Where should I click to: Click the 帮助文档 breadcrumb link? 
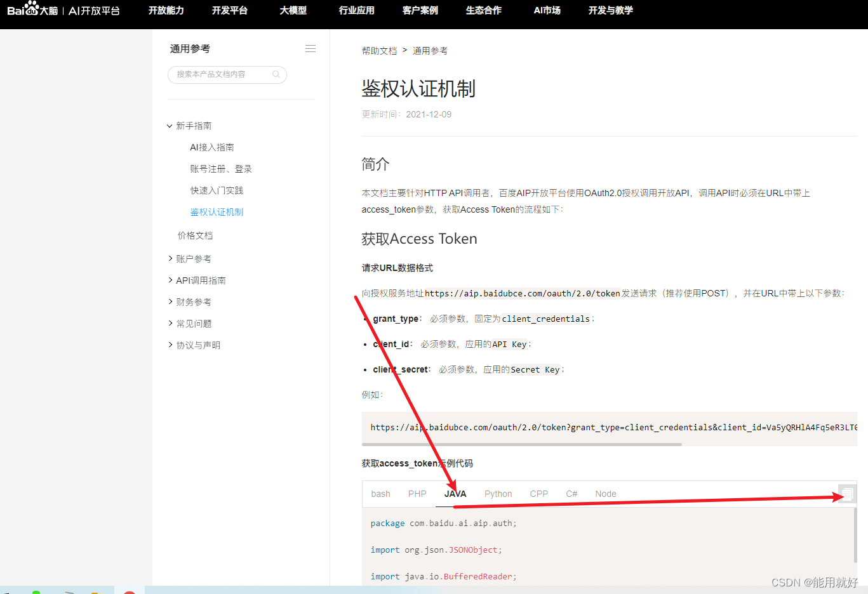[x=379, y=51]
